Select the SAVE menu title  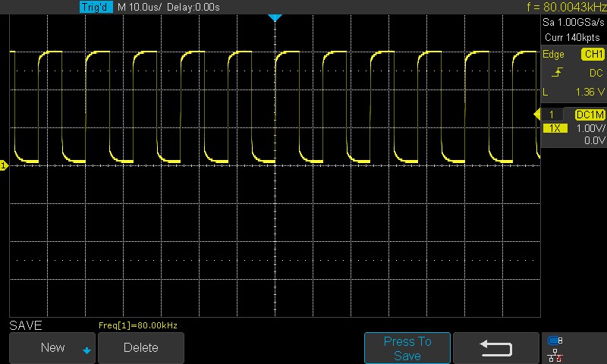[x=25, y=325]
